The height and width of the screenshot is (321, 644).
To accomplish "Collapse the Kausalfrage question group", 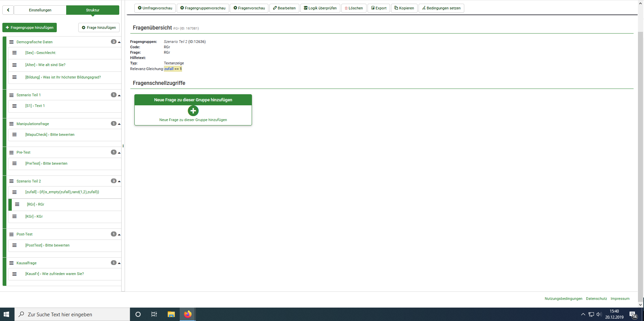I will tap(119, 263).
